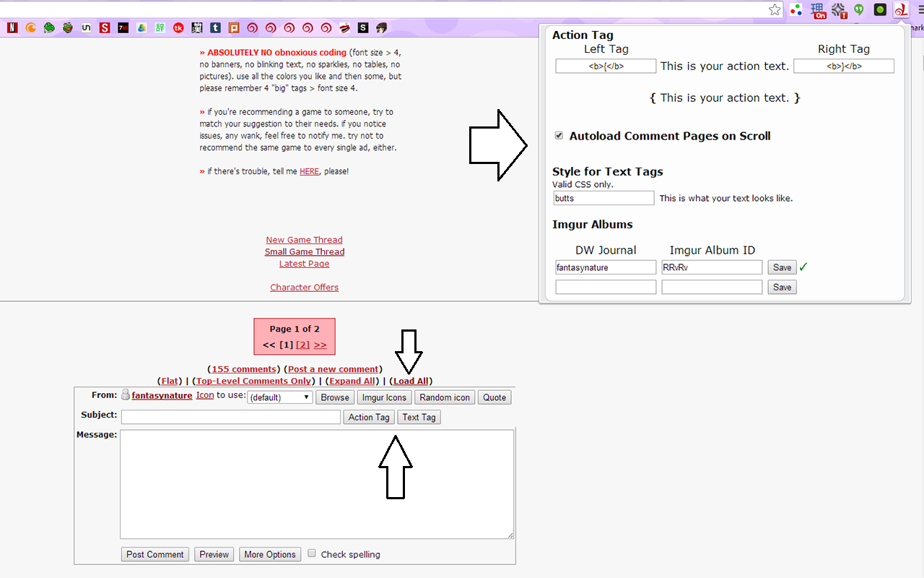The image size is (924, 578).
Task: Pick a Random icon
Action: click(x=445, y=397)
